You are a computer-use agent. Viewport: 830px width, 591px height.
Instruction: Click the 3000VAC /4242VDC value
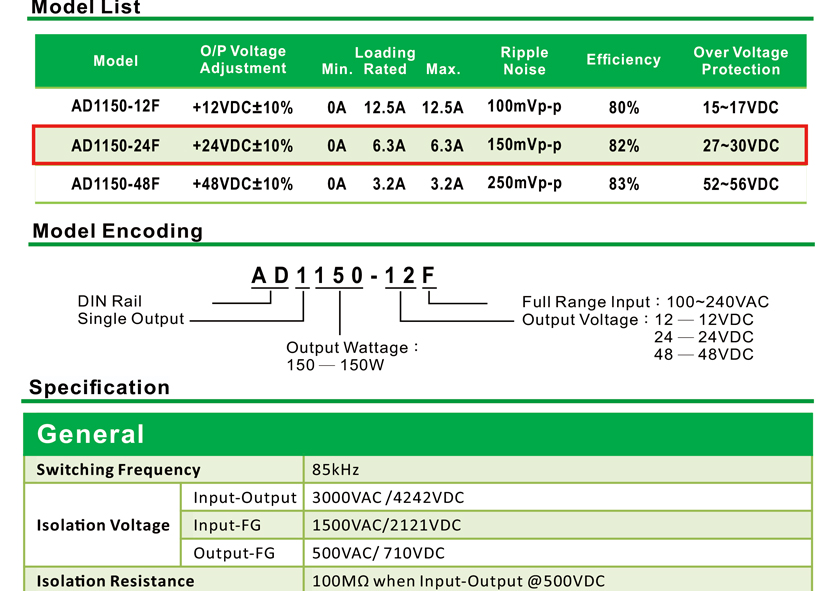click(388, 498)
